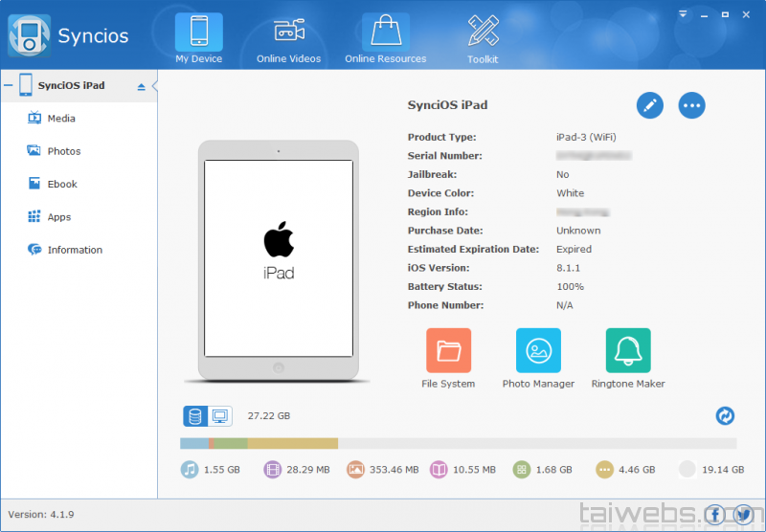The height and width of the screenshot is (532, 766).
Task: Switch to the Online Videos tab
Action: [x=288, y=38]
